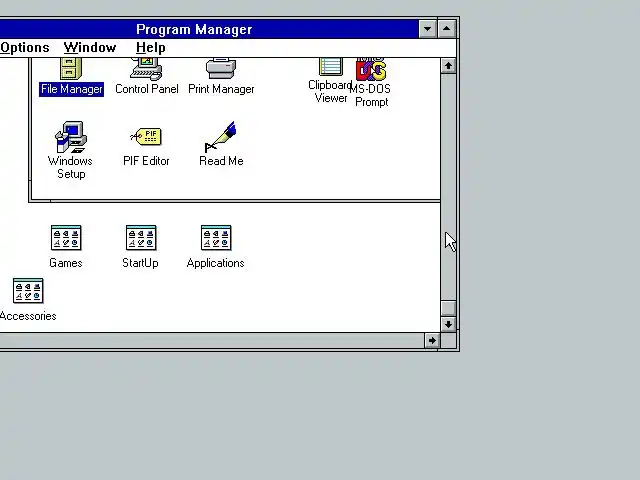Click the Program Manager title bar
The image size is (640, 480).
point(209,29)
